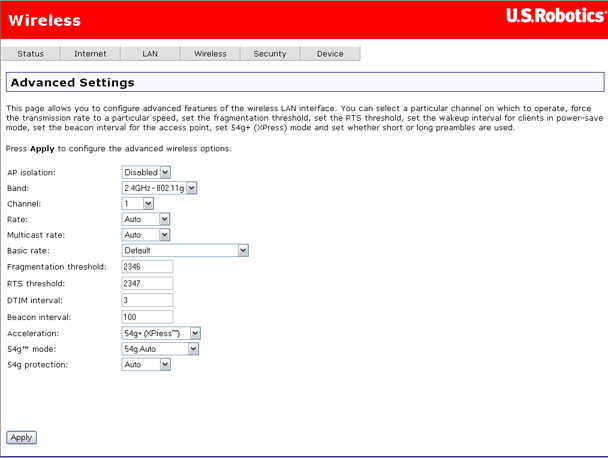Screen dimensions: 608x458
Task: Select the Beacon interval input box
Action: [x=147, y=317]
